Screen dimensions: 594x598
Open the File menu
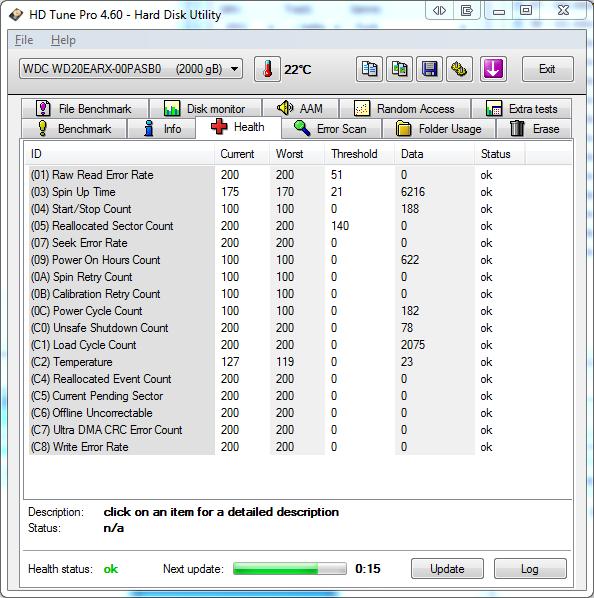(x=24, y=40)
